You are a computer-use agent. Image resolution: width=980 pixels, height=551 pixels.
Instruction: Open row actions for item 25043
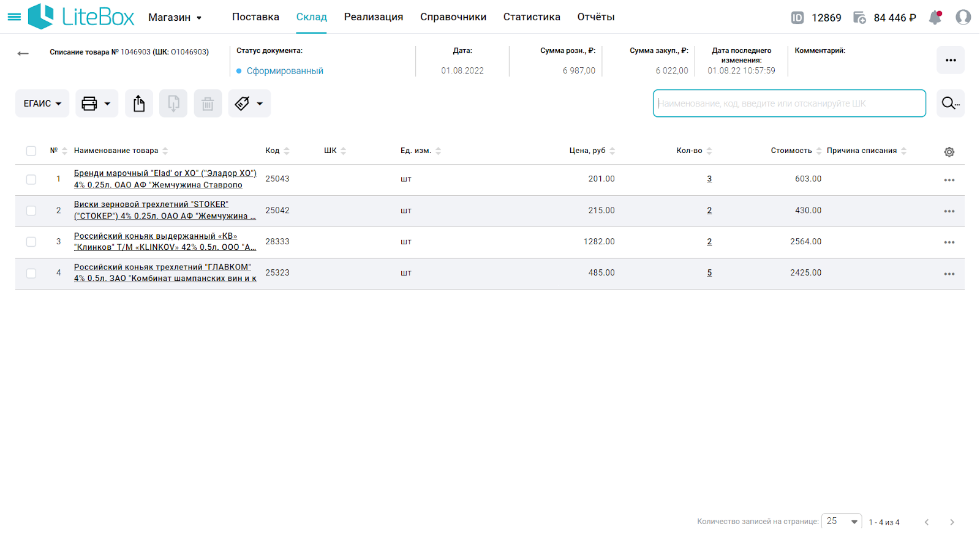point(949,180)
